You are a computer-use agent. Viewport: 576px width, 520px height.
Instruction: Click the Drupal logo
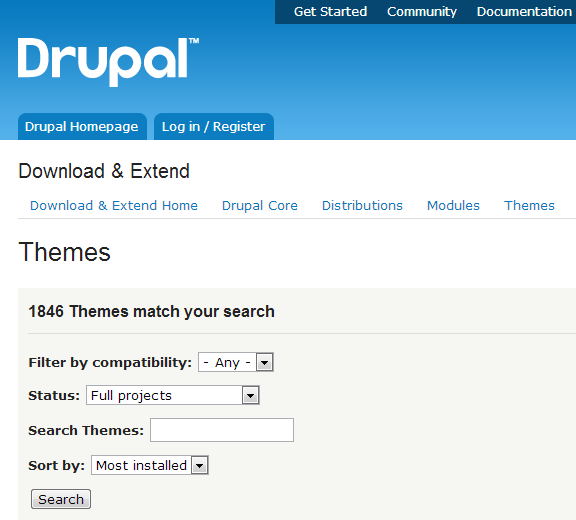pos(108,62)
